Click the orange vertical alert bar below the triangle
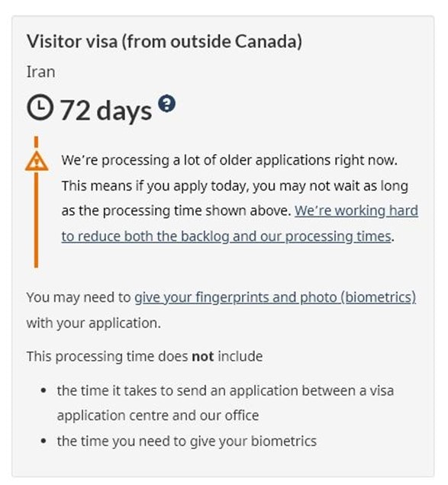 [x=36, y=220]
